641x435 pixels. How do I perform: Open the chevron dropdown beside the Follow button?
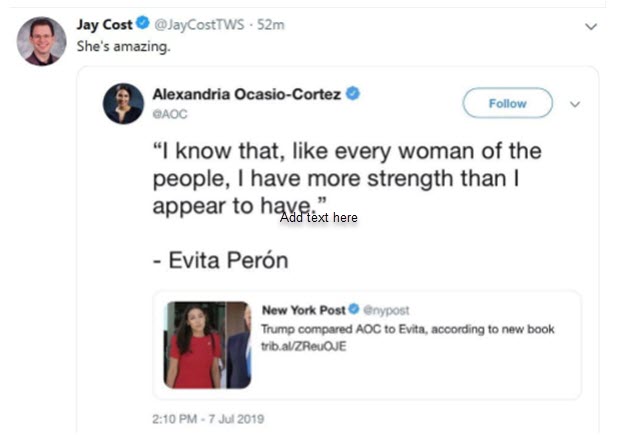[x=575, y=103]
